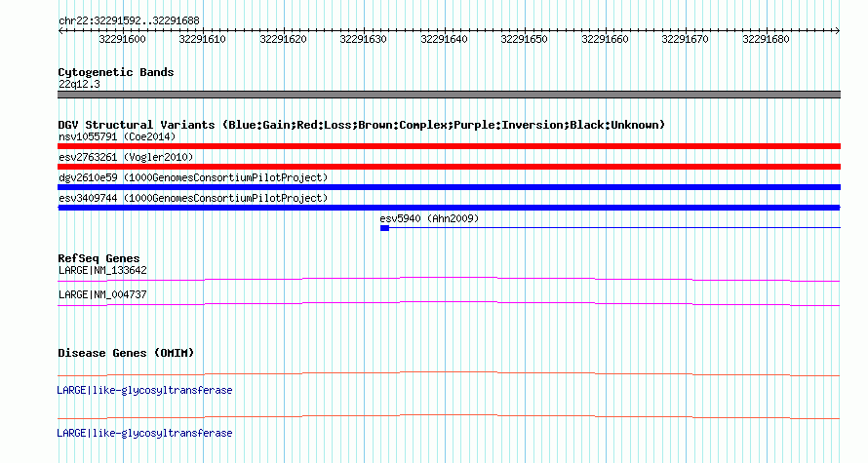The width and height of the screenshot is (868, 463).
Task: Select the DGV Structural Variants track title
Action: click(362, 125)
